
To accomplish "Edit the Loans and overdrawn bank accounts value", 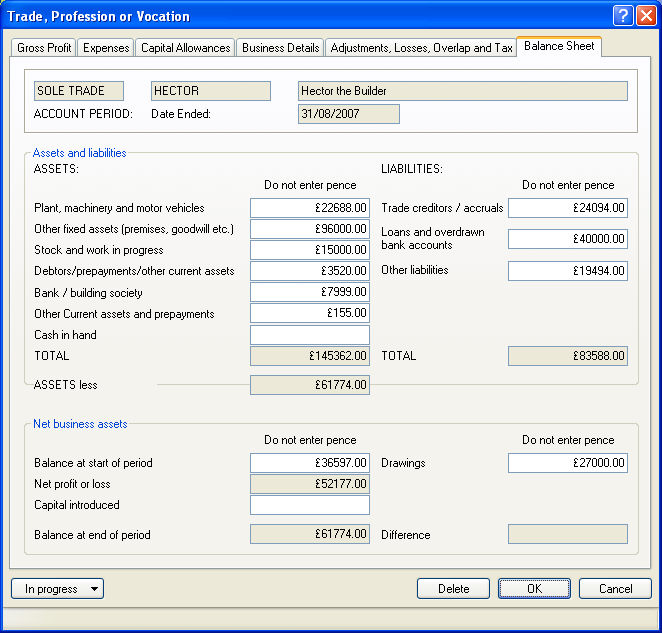I will pyautogui.click(x=568, y=239).
